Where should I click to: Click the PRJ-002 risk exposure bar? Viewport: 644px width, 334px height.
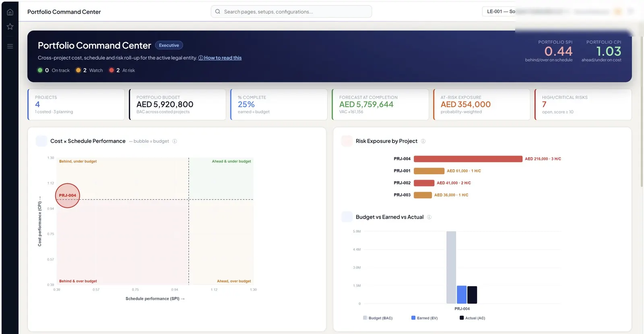(424, 183)
